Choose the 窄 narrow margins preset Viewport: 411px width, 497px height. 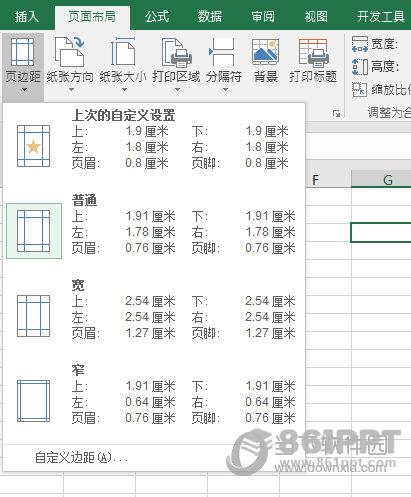[154, 395]
